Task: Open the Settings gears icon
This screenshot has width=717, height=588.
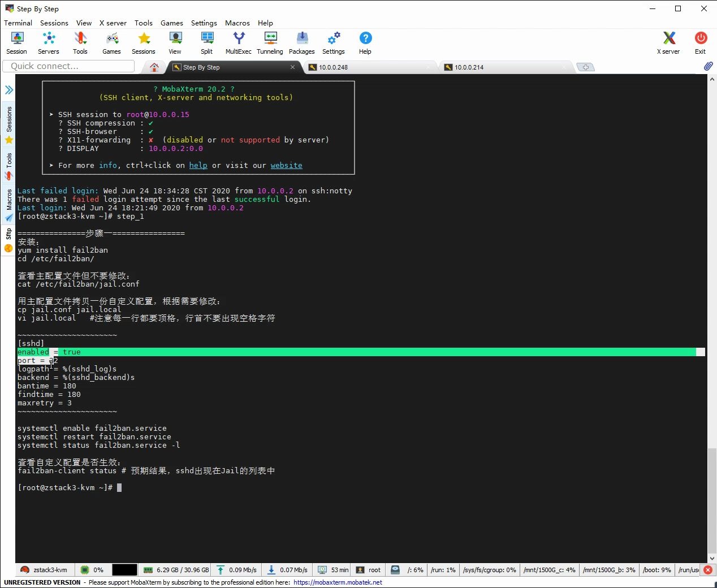Action: 334,43
